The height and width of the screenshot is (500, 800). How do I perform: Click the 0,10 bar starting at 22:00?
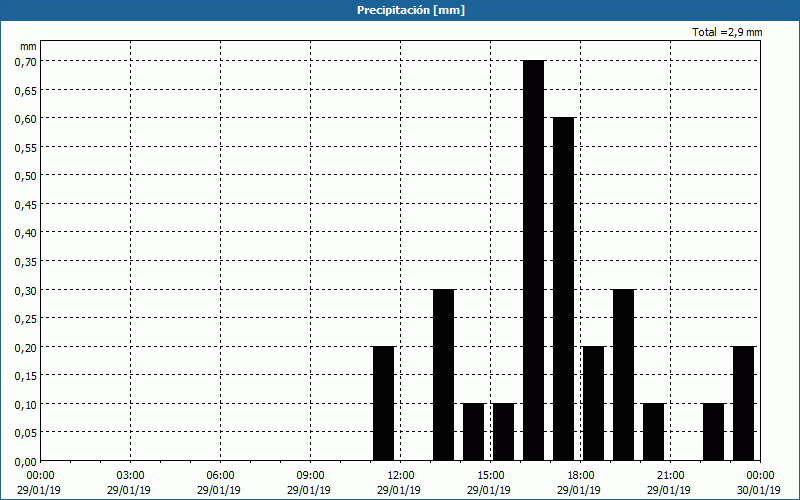pyautogui.click(x=714, y=432)
